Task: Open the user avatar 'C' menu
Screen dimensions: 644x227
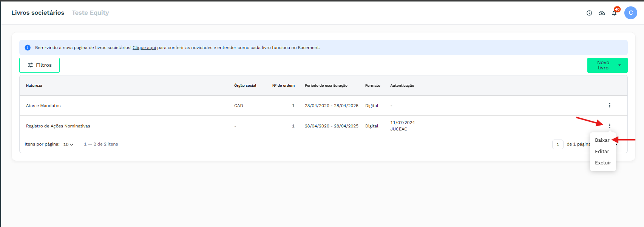Action: click(630, 13)
